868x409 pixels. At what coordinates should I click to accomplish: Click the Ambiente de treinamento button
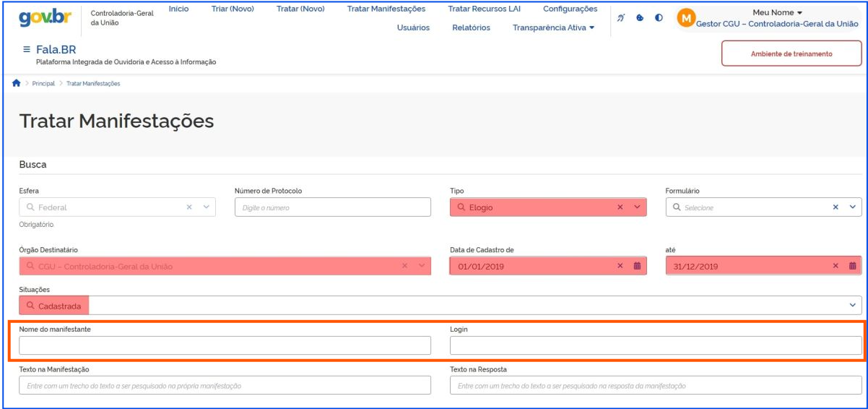point(791,53)
